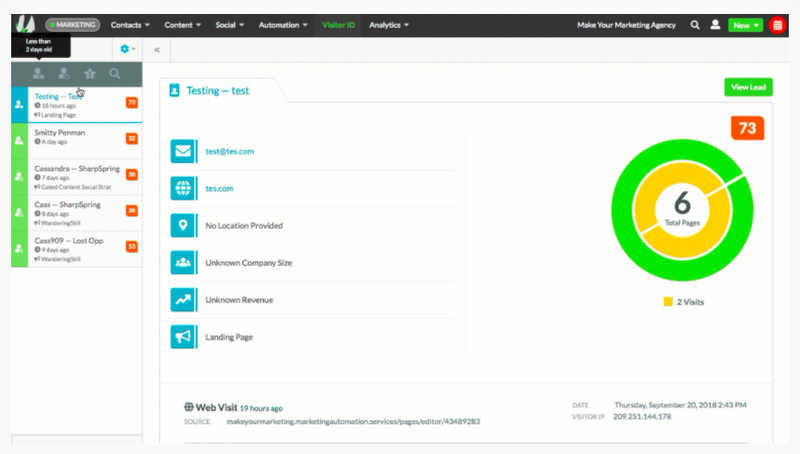Click the SharpSpring logo icon
The height and width of the screenshot is (454, 800).
click(x=25, y=24)
